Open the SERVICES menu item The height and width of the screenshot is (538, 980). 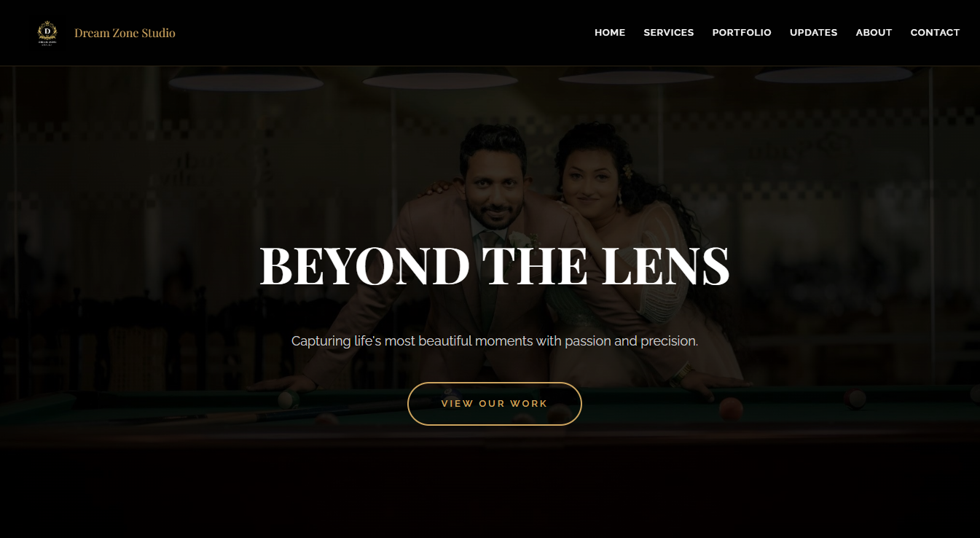(x=669, y=33)
